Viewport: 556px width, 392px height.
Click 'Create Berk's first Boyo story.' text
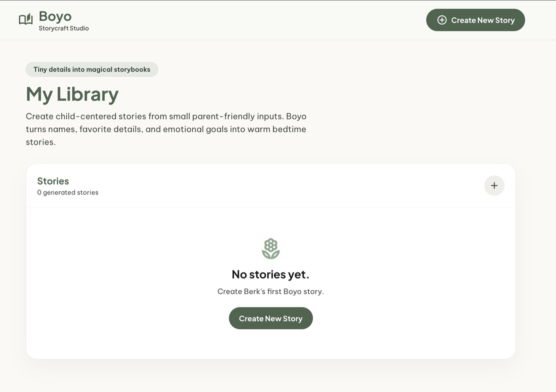point(271,292)
